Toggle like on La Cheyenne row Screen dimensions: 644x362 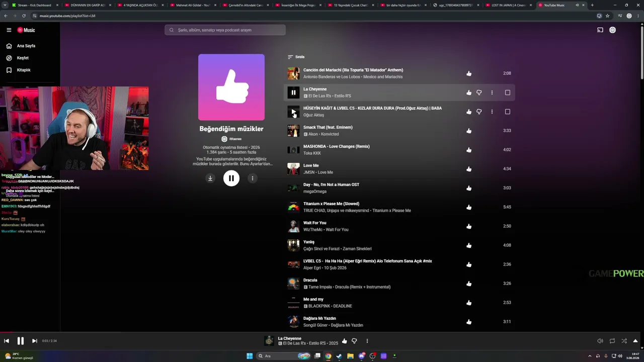[469, 93]
